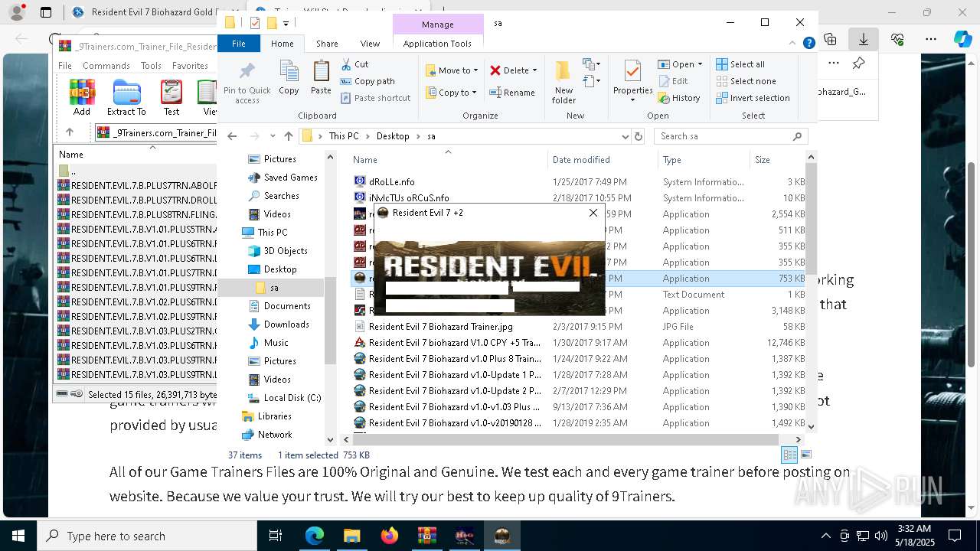Click the Cut scissors command

click(354, 64)
